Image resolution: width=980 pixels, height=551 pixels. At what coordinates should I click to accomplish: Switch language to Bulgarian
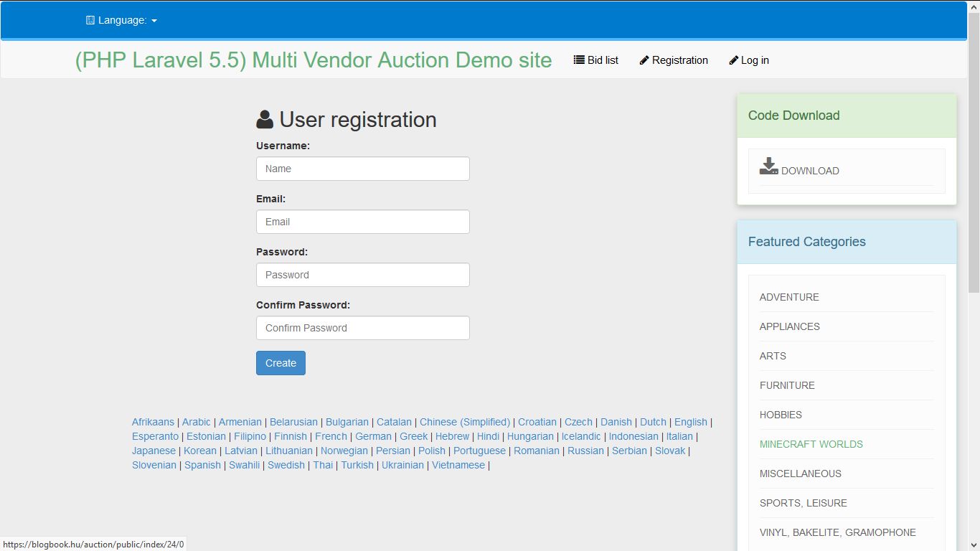coord(347,422)
